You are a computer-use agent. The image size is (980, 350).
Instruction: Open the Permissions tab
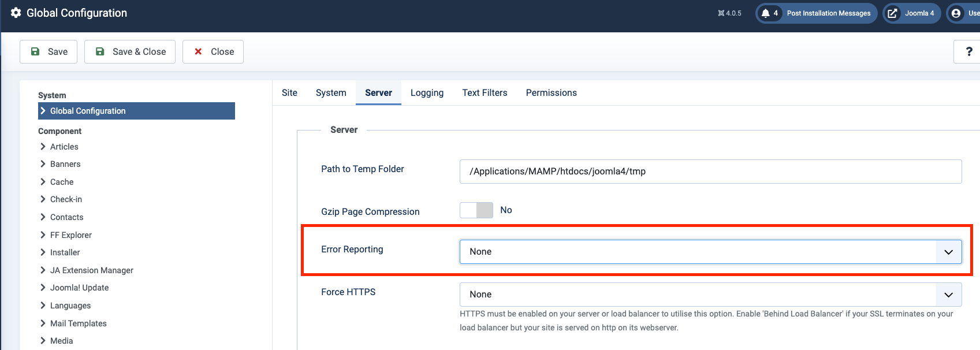pos(551,93)
